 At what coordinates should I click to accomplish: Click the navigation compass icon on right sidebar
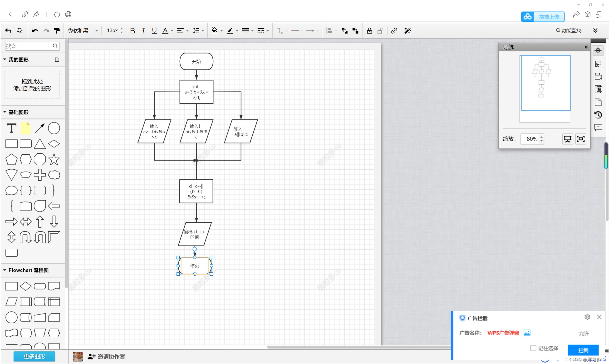(x=598, y=50)
